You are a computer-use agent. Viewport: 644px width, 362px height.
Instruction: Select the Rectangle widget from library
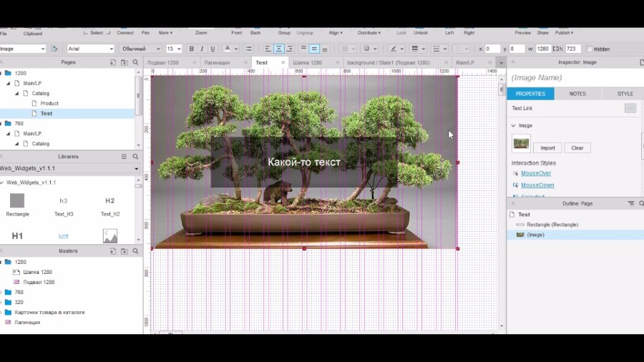coord(17,205)
